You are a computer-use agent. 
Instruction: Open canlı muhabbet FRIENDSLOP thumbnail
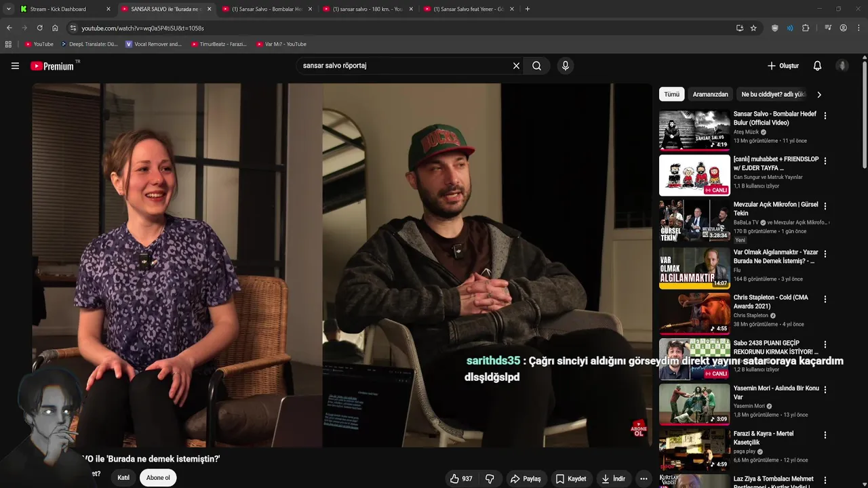click(x=694, y=175)
